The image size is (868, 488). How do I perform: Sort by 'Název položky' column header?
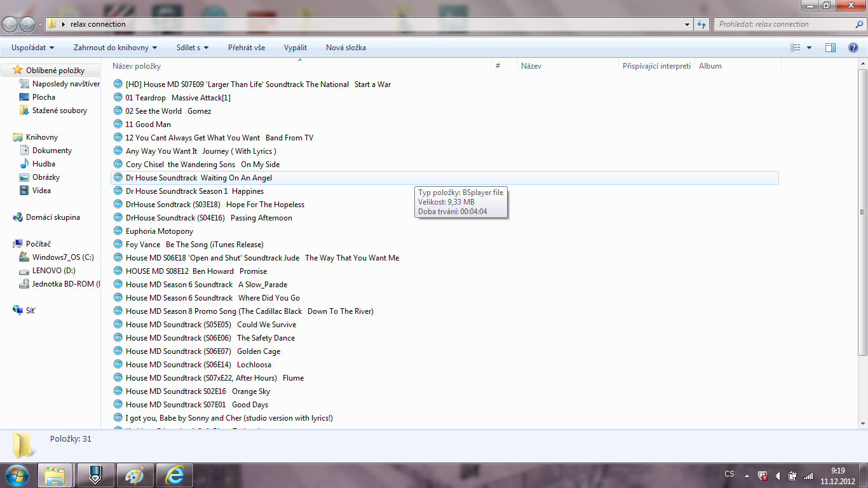coord(301,66)
